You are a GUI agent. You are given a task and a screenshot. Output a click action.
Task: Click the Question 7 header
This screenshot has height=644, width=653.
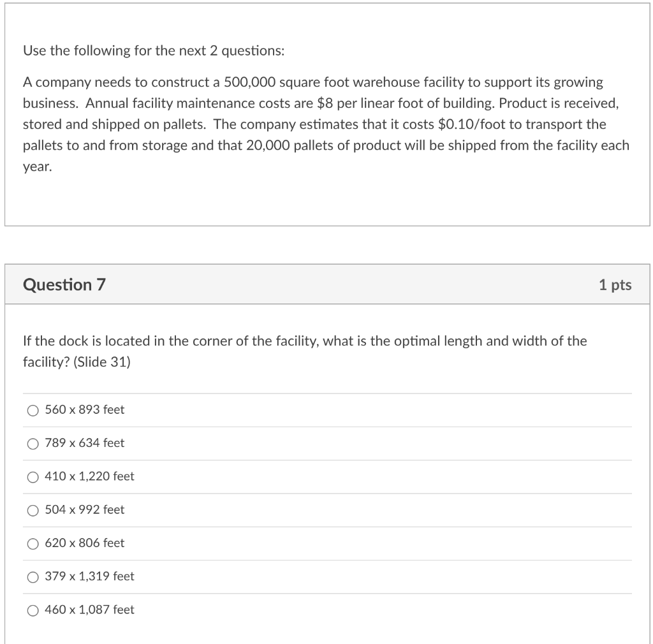64,285
